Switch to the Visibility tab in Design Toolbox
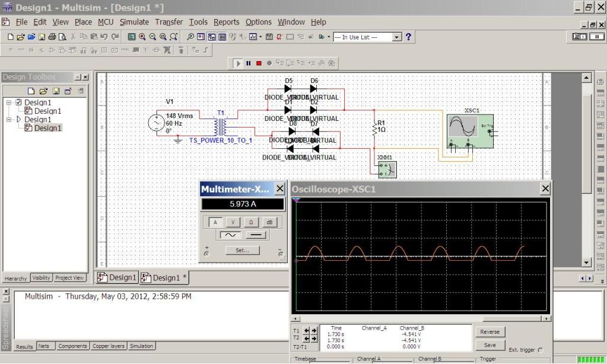The height and width of the screenshot is (364, 607). (x=41, y=277)
